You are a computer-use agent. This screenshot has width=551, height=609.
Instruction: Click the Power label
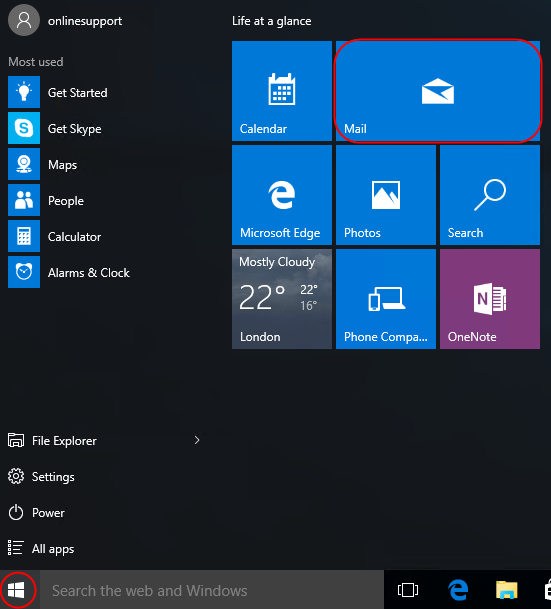pyautogui.click(x=48, y=513)
